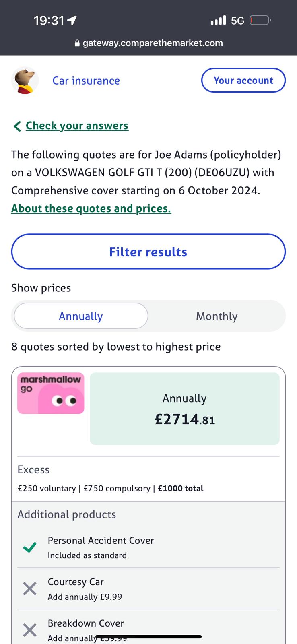This screenshot has width=297, height=644.
Task: Tap the X icon beside Breakdown Cover
Action: [30, 630]
